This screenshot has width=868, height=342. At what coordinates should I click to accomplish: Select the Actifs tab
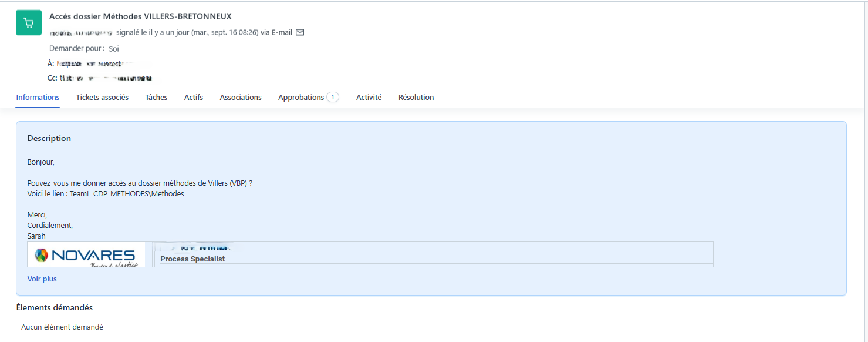193,97
